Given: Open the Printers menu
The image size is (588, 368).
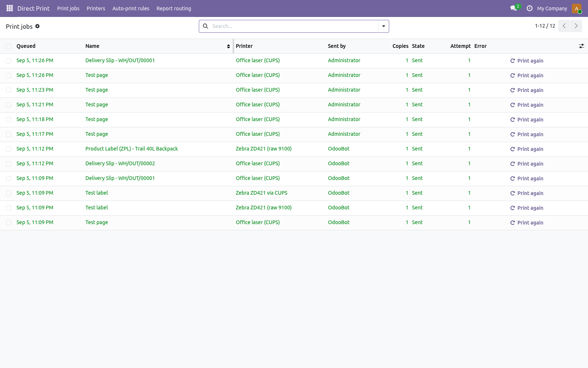Looking at the screenshot, I should click(96, 8).
